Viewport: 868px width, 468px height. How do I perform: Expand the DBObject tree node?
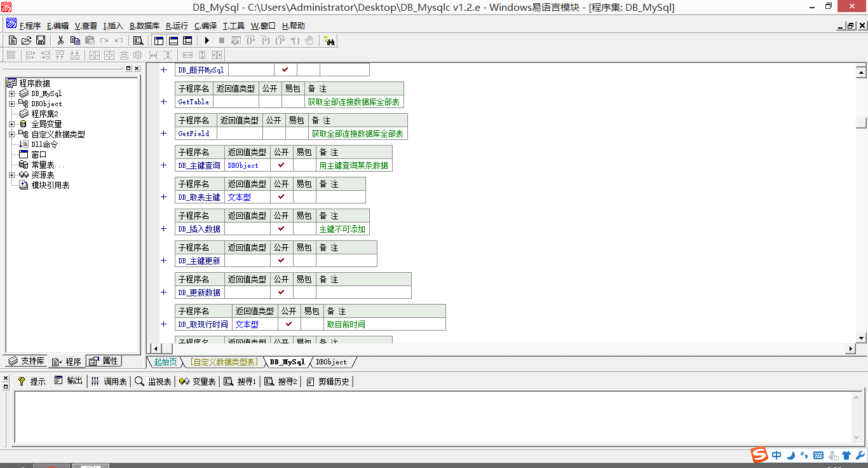coord(11,104)
